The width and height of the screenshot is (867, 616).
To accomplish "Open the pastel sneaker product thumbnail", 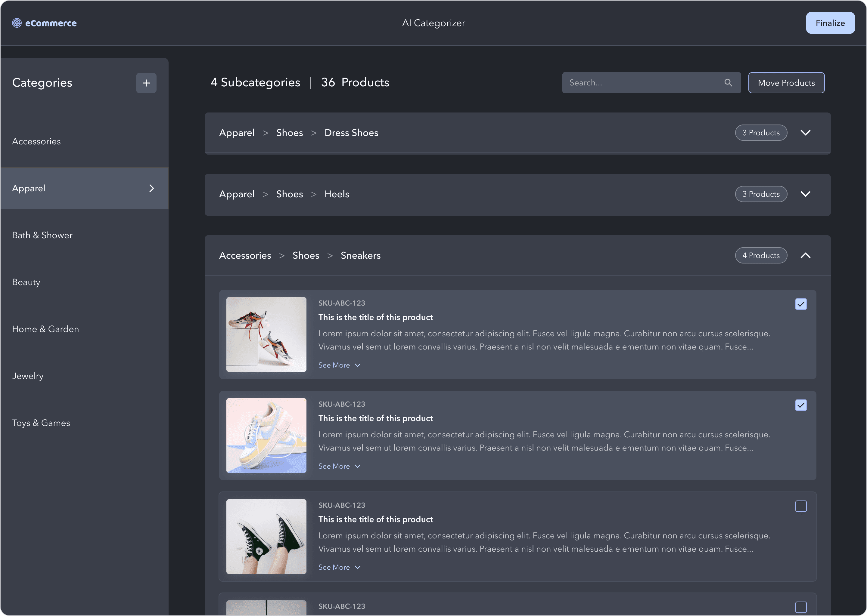I will (x=266, y=435).
